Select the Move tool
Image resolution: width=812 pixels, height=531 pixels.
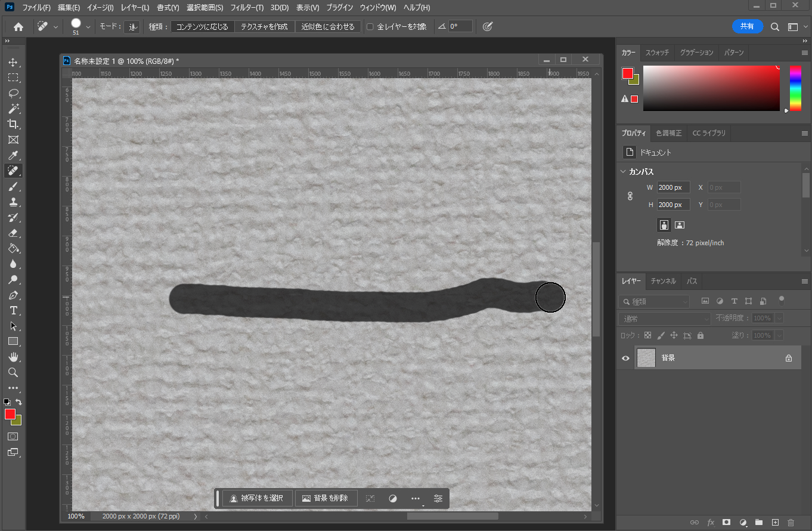coord(13,62)
